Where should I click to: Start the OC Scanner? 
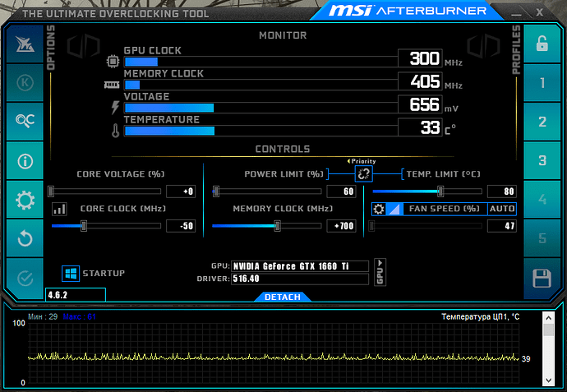point(25,121)
